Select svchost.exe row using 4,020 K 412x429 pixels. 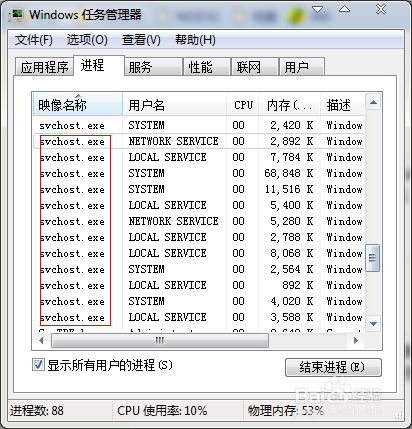(x=199, y=301)
